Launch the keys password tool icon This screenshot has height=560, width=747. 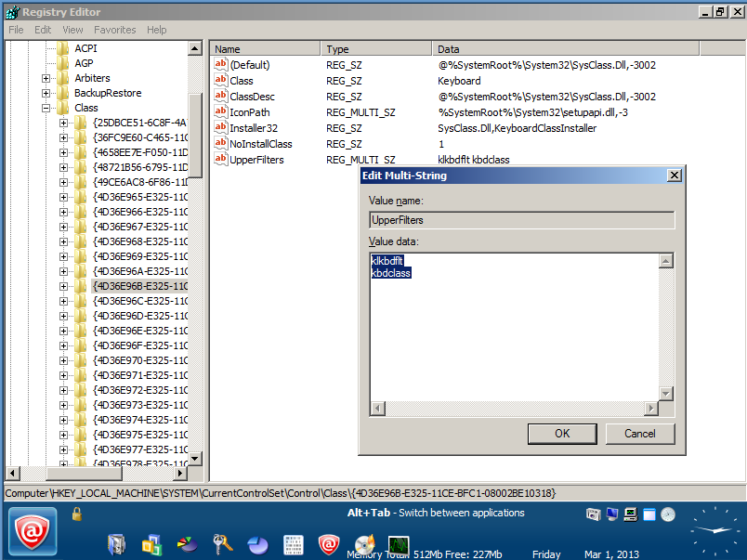click(222, 544)
